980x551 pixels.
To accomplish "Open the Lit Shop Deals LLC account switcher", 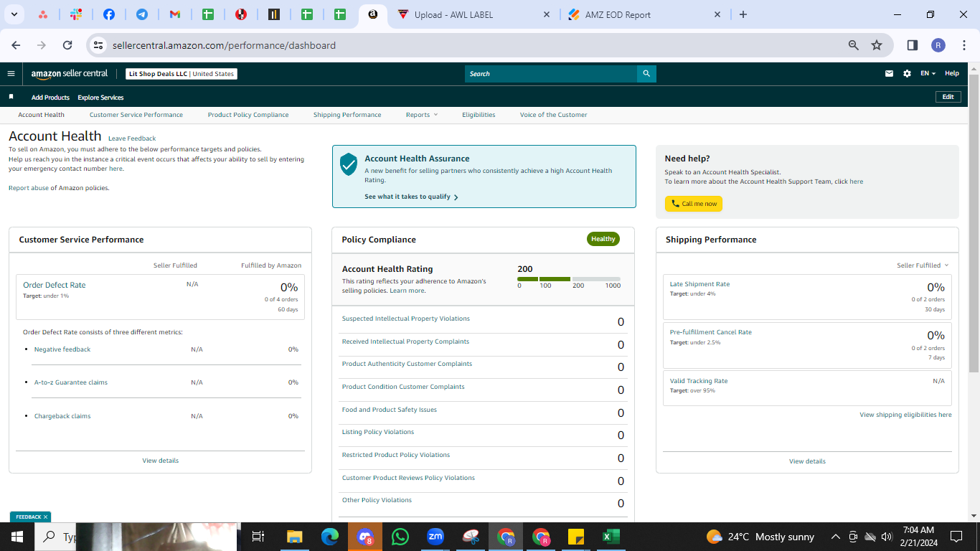I will click(182, 74).
